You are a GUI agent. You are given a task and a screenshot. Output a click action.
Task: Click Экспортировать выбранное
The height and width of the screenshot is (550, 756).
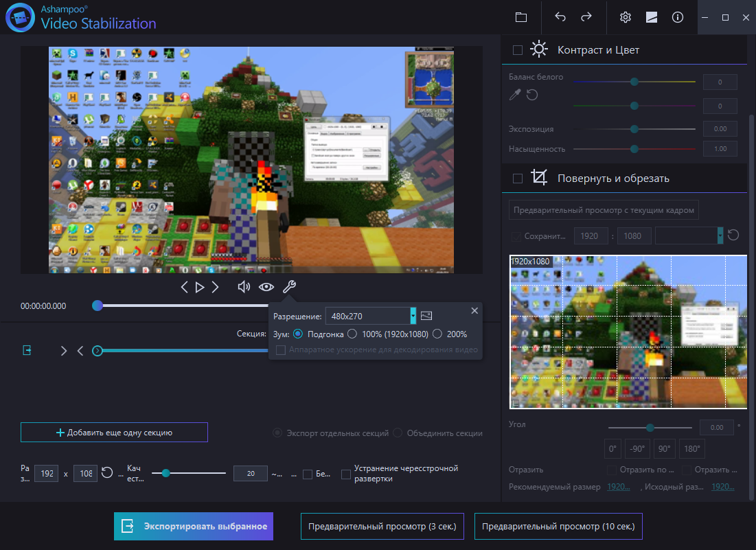[194, 527]
